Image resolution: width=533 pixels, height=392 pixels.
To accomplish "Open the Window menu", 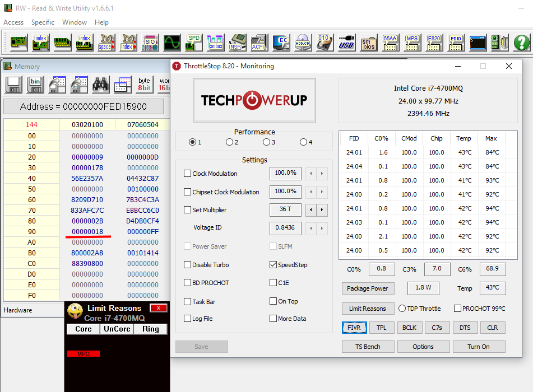I will click(75, 22).
